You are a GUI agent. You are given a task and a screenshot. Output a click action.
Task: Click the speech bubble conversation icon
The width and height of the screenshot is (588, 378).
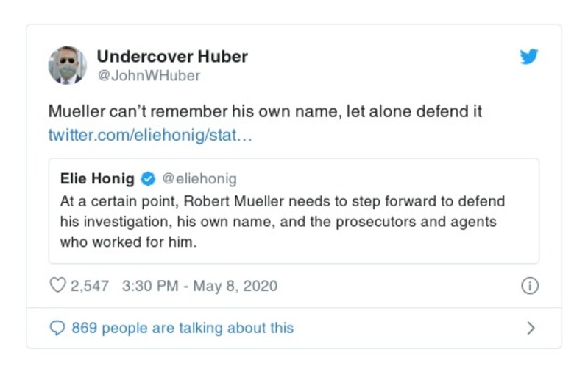click(57, 328)
